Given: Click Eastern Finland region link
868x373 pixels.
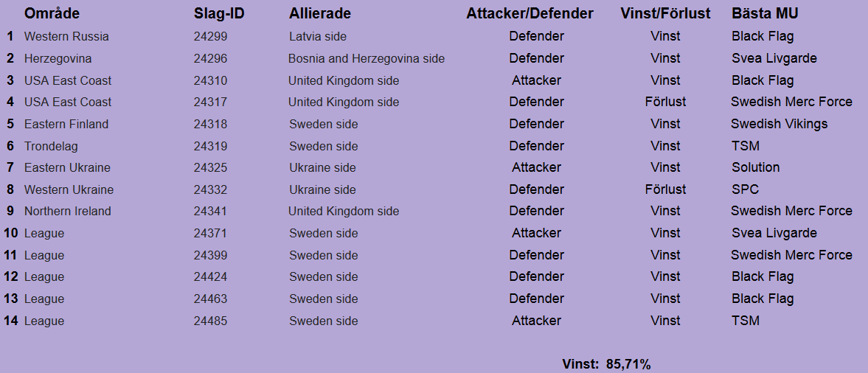Looking at the screenshot, I should (x=66, y=124).
